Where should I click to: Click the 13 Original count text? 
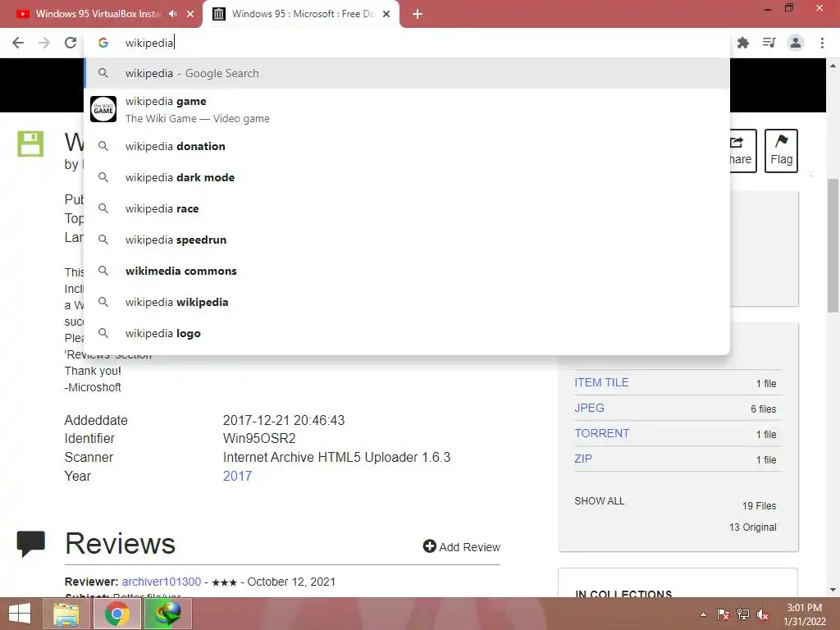click(753, 527)
